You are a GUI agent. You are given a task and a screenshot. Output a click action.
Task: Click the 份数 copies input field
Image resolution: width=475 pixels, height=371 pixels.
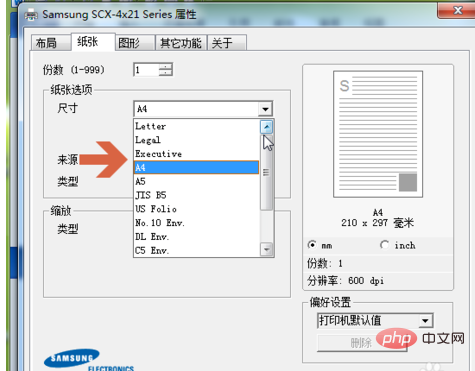(x=146, y=70)
